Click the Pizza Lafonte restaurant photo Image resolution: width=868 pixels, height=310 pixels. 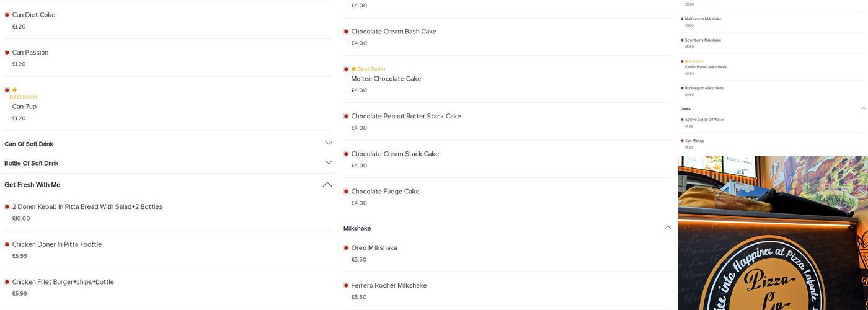click(773, 233)
